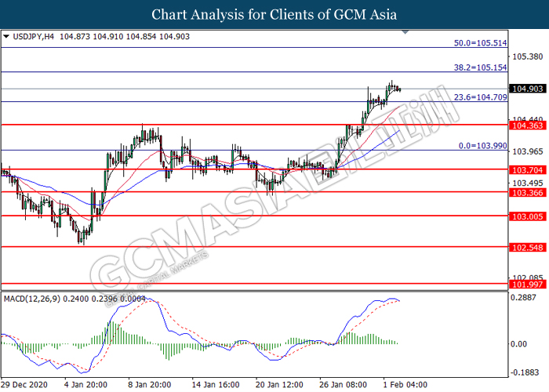Image resolution: width=549 pixels, height=392 pixels.
Task: Click the MACD scale value 0.00
Action: [x=518, y=344]
